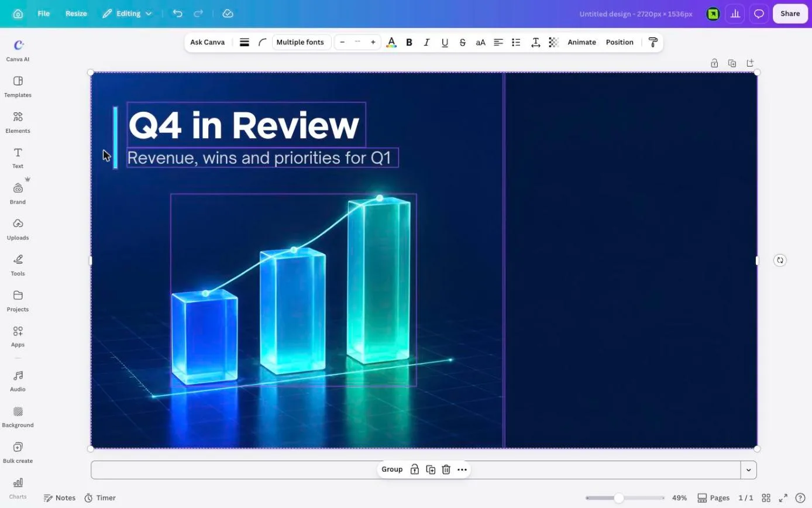The width and height of the screenshot is (812, 508).
Task: Open the Bulk create panel
Action: click(x=18, y=452)
